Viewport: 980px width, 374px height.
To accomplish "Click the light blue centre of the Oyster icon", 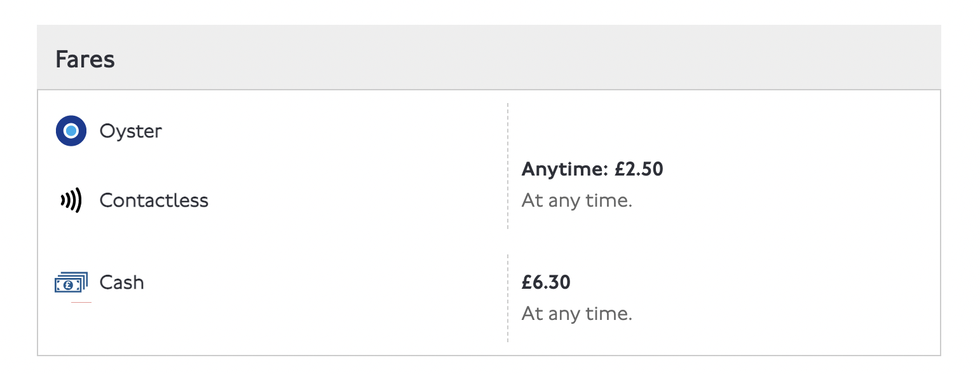I will point(71,131).
